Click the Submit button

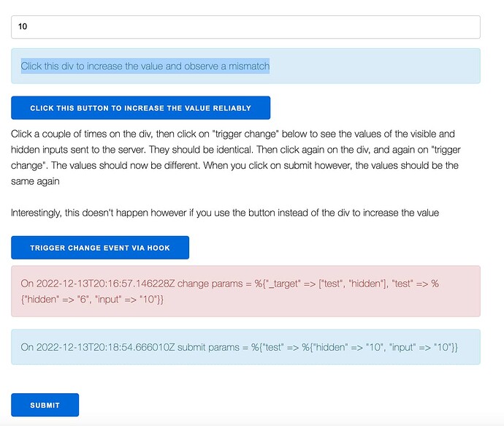click(45, 405)
